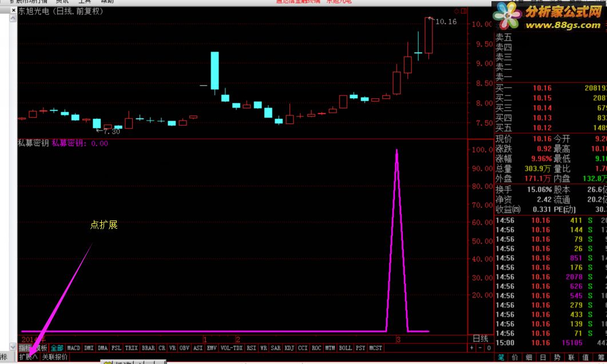
Task: Click the www.88gs.com website link
Action: click(x=563, y=26)
